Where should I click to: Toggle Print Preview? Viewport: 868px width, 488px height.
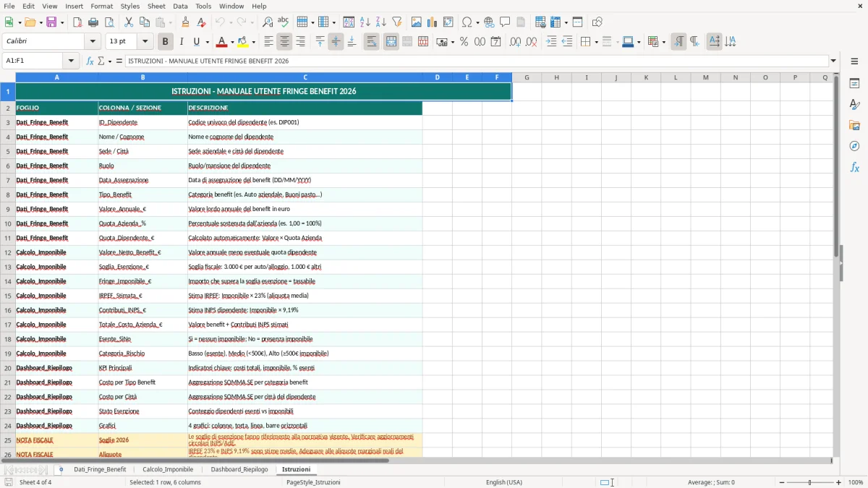[x=109, y=22]
